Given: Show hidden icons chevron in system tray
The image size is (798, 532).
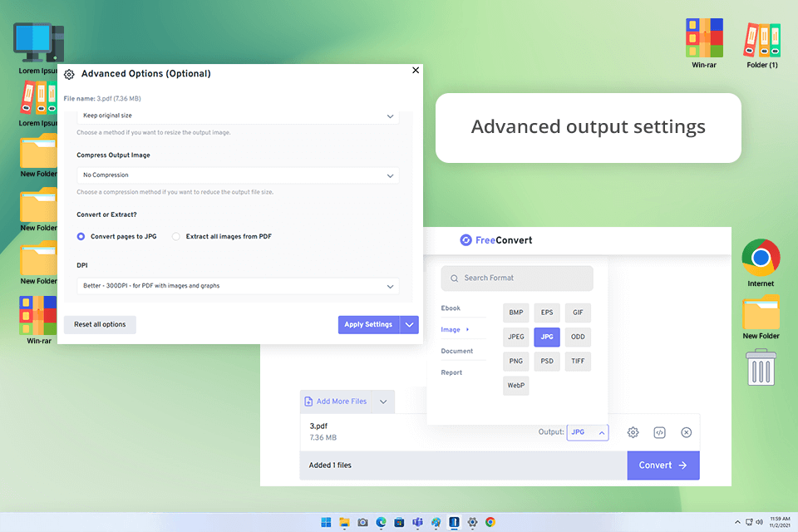Looking at the screenshot, I should (x=737, y=522).
